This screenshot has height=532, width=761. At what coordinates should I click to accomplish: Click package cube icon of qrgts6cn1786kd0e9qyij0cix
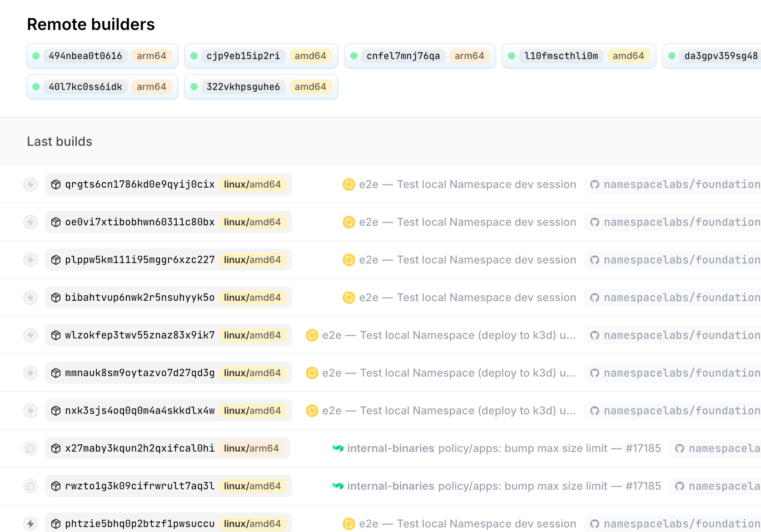[56, 184]
